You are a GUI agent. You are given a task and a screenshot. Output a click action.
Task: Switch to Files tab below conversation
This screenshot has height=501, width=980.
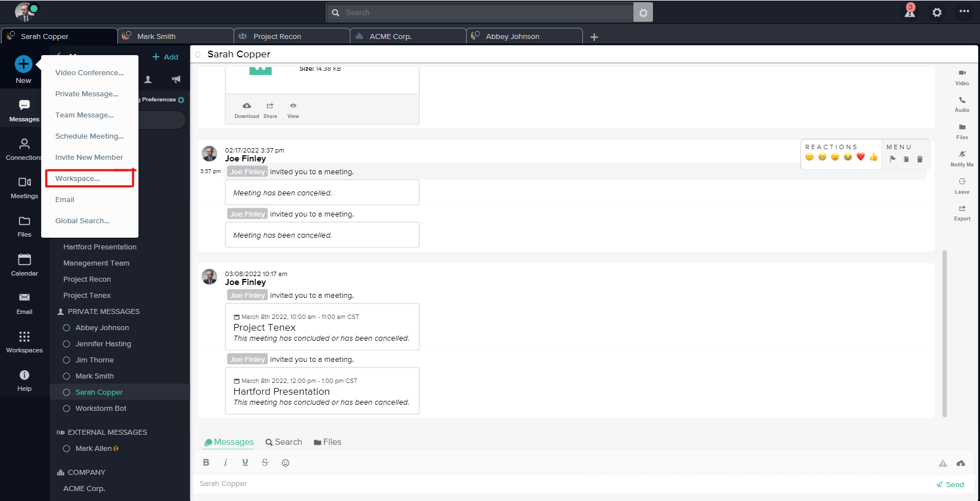point(328,442)
